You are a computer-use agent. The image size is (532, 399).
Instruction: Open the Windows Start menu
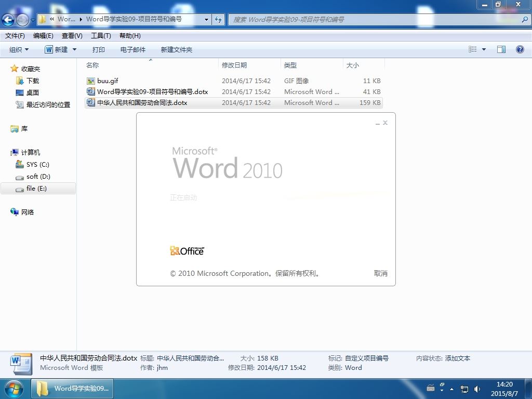(x=14, y=389)
